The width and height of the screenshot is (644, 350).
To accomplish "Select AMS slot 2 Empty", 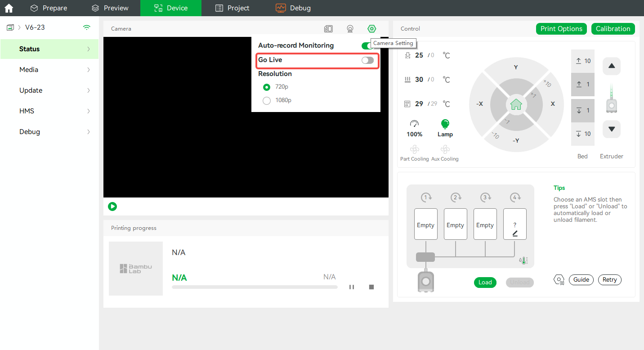I will point(456,224).
